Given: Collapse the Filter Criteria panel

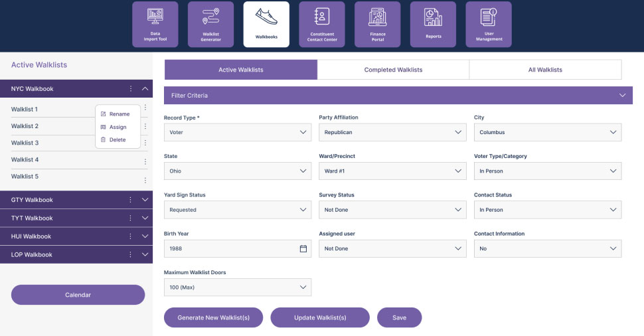Looking at the screenshot, I should pos(622,96).
